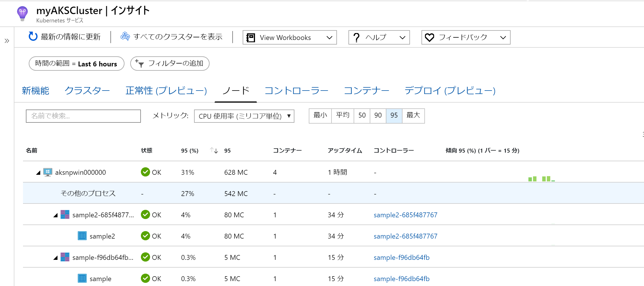Screen dimensions: 644x286
Task: Click 最新の情報に更新 button
Action: tap(65, 37)
